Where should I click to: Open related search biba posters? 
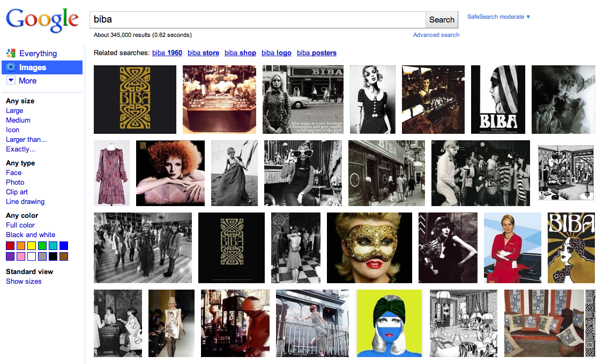pos(317,52)
